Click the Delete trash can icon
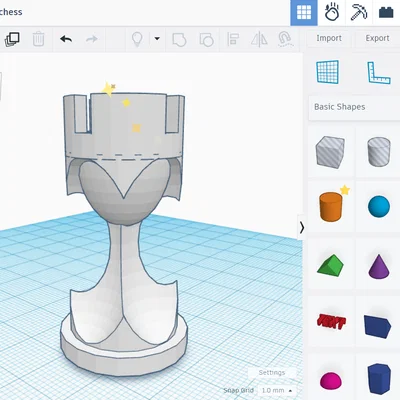This screenshot has height=400, width=400. coord(39,39)
